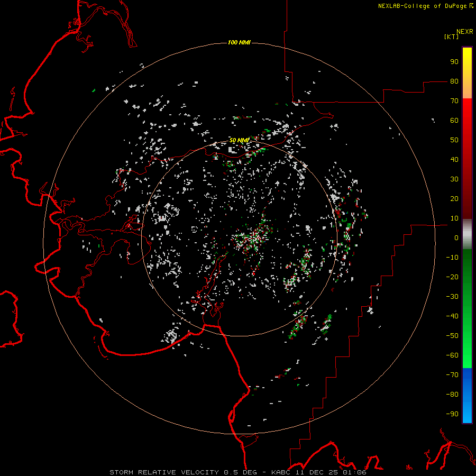Click the positive 70 knot scale label
Viewport: 476px width, 476px height.
[454, 101]
